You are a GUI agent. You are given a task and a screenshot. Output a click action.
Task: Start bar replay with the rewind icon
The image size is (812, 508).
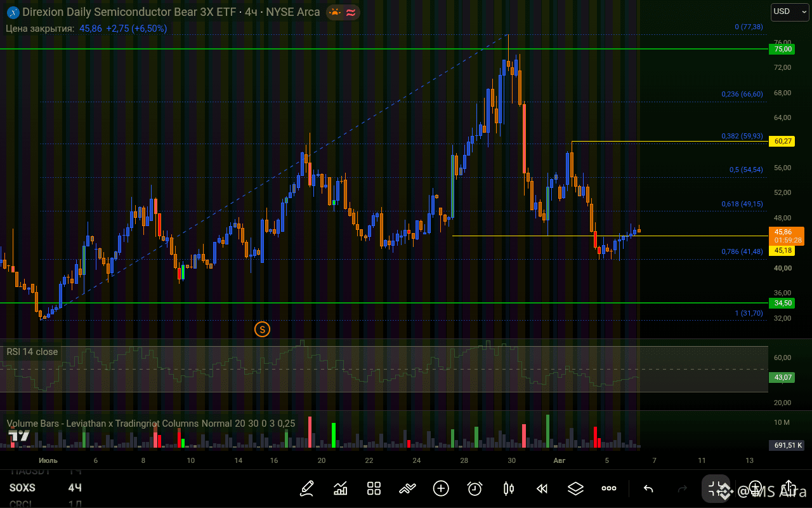(542, 488)
